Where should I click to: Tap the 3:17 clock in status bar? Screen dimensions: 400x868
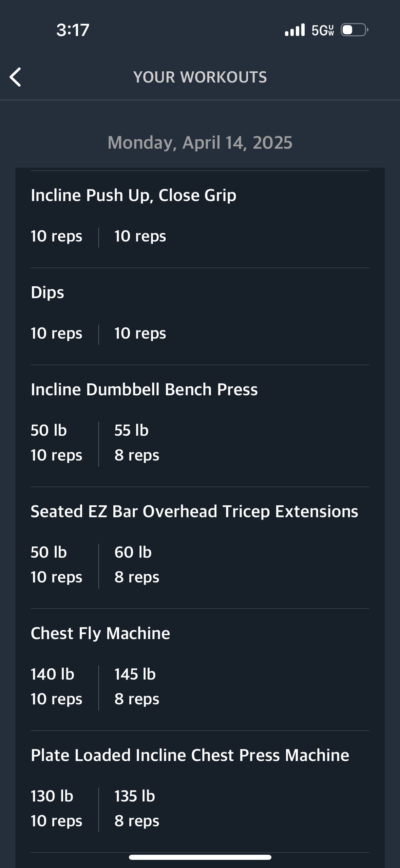point(73,30)
